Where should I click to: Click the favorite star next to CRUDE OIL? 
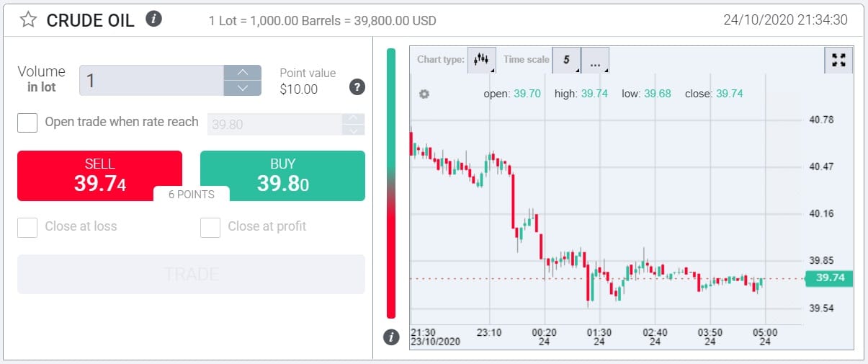click(x=28, y=19)
